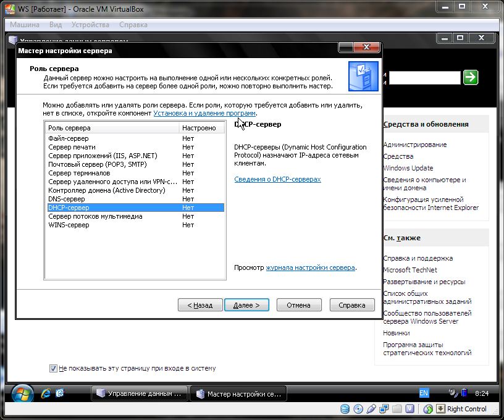
Task: Select the Сервер потоков мультимедиа row
Action: pyautogui.click(x=135, y=216)
